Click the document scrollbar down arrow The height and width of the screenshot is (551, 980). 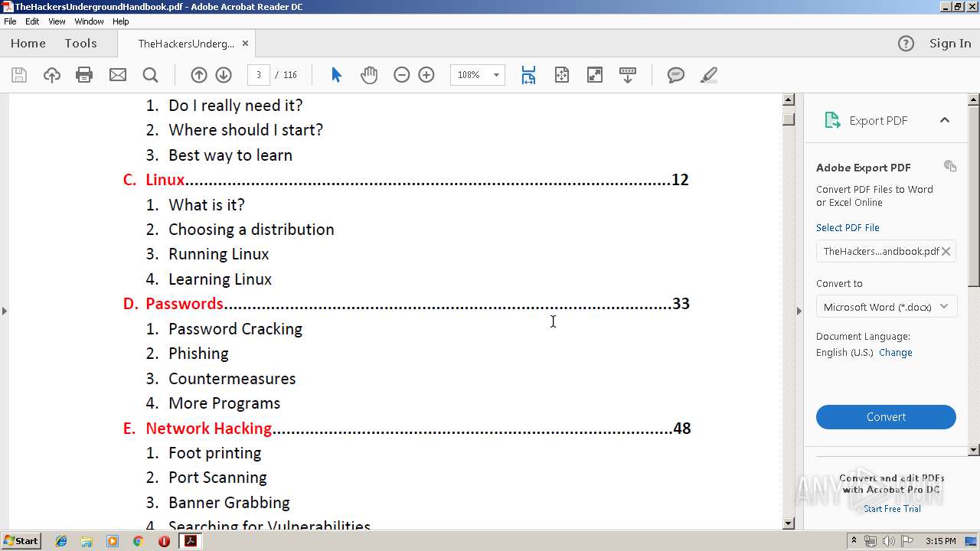[x=789, y=523]
